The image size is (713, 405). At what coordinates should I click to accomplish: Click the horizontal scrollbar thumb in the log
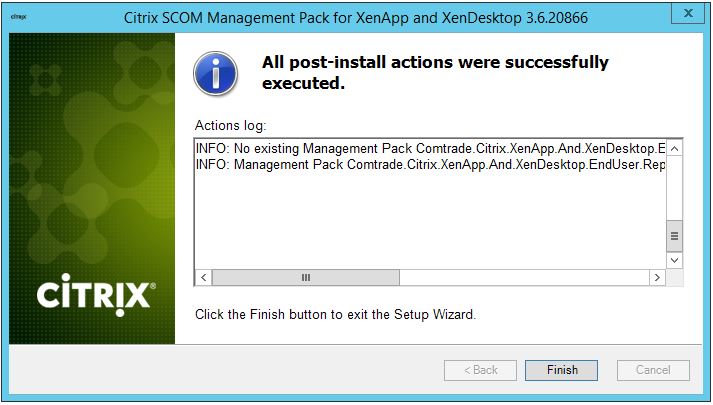(x=305, y=278)
